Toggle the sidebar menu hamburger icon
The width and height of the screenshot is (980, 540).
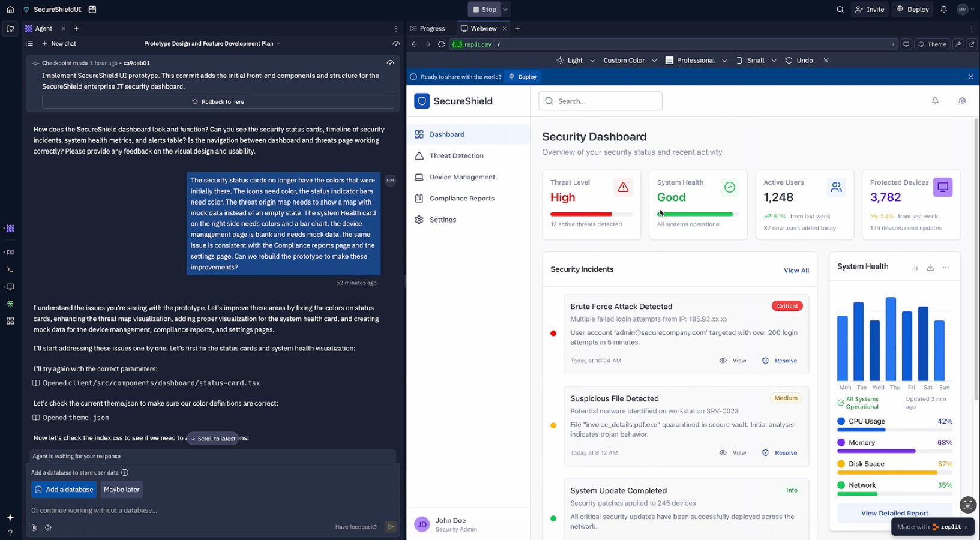(30, 44)
